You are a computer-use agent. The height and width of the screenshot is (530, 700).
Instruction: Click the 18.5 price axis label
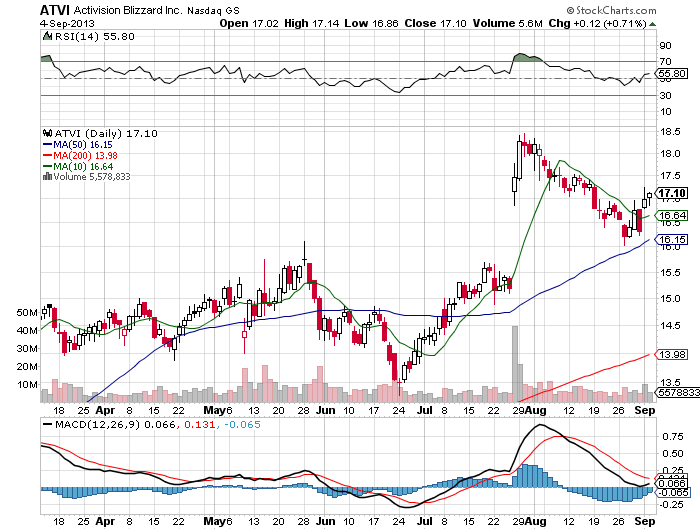pos(670,132)
